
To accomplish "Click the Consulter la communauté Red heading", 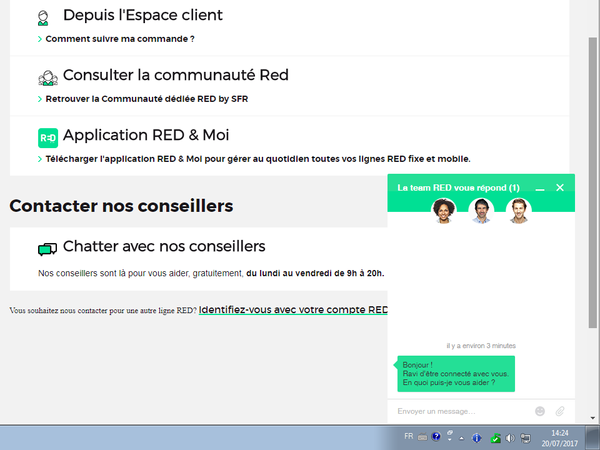I will click(x=176, y=75).
